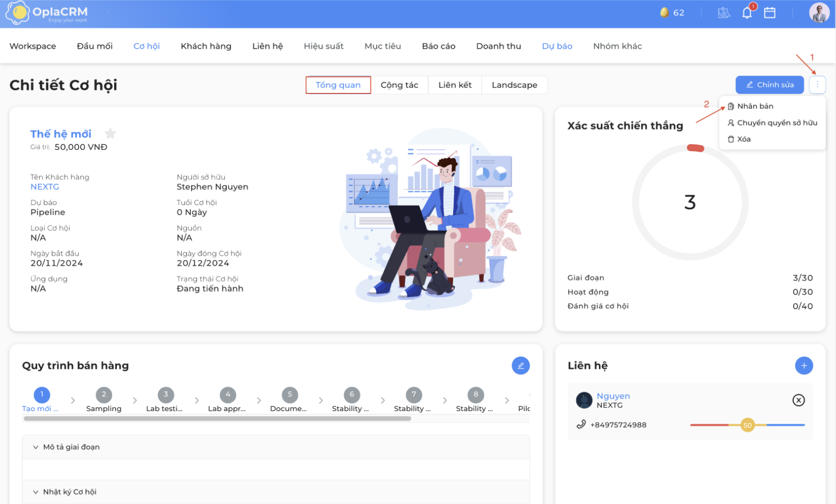Click the Nguyen contact avatar

click(584, 400)
